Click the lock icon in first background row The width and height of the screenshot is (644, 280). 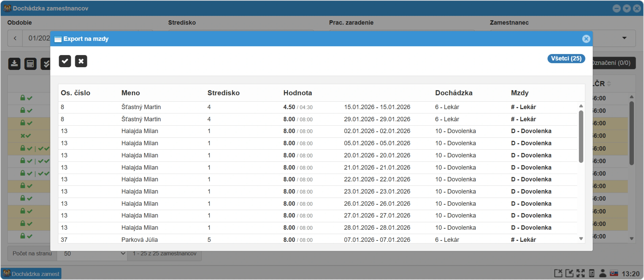point(22,98)
